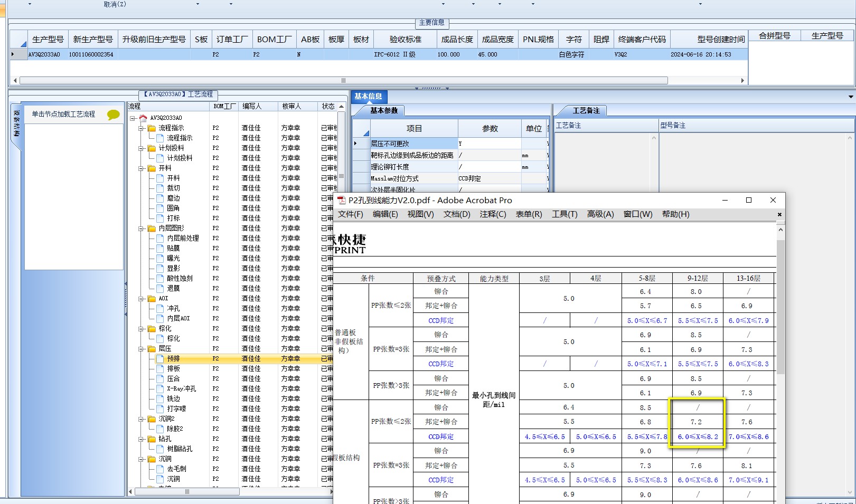Click the 设备结构 vertical side tab
This screenshot has width=856, height=504.
[16, 124]
